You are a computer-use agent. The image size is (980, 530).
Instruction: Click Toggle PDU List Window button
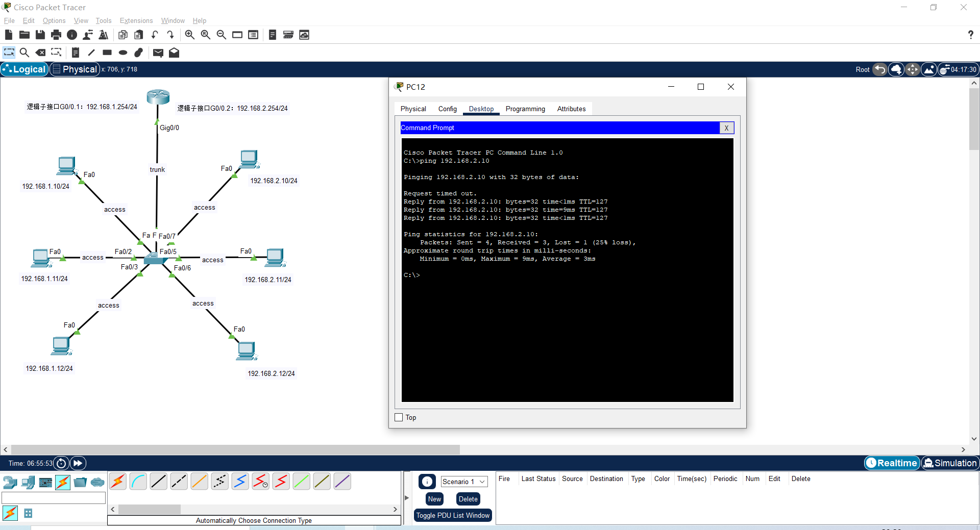pyautogui.click(x=453, y=515)
